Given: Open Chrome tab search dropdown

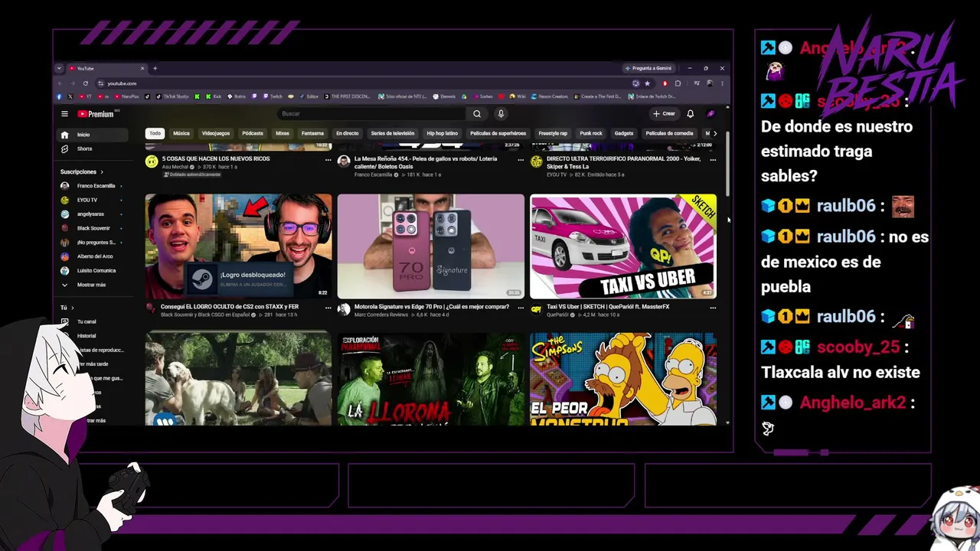Looking at the screenshot, I should pyautogui.click(x=59, y=68).
